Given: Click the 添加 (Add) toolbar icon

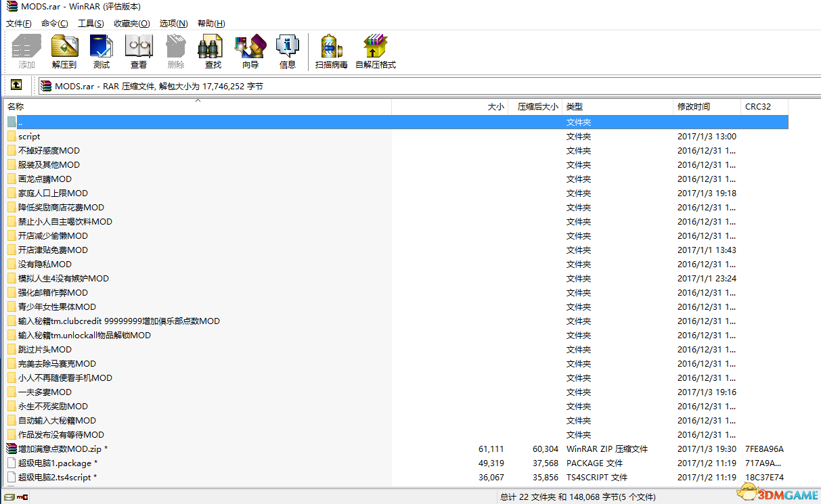Looking at the screenshot, I should click(x=26, y=46).
